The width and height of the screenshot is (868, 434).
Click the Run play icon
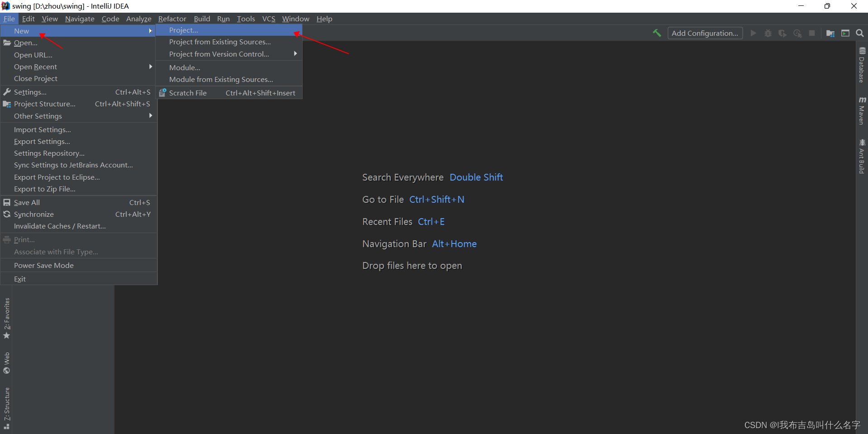click(x=753, y=33)
